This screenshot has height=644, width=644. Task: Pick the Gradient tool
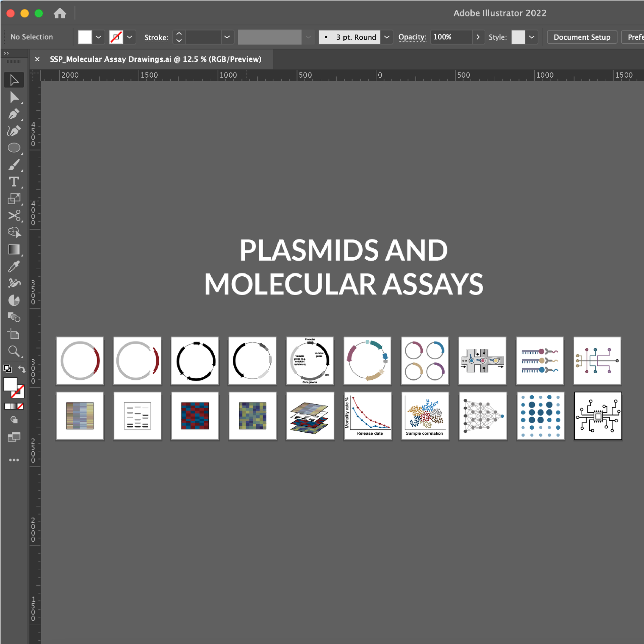coord(14,249)
